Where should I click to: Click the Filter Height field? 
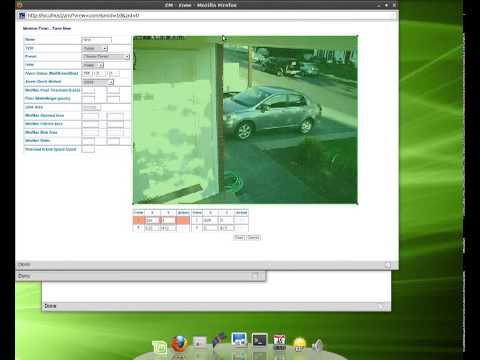click(x=113, y=99)
